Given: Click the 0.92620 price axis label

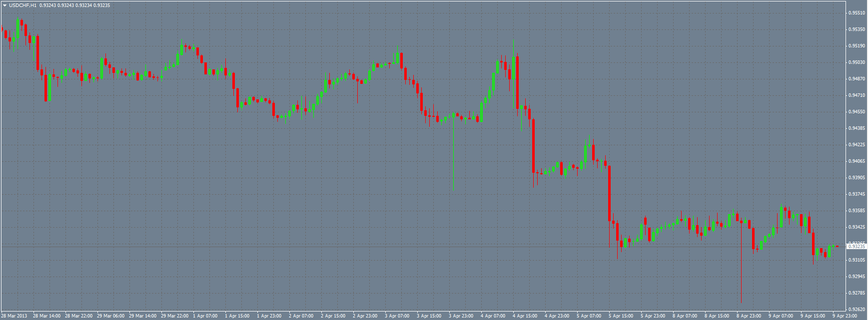Looking at the screenshot, I should (858, 310).
